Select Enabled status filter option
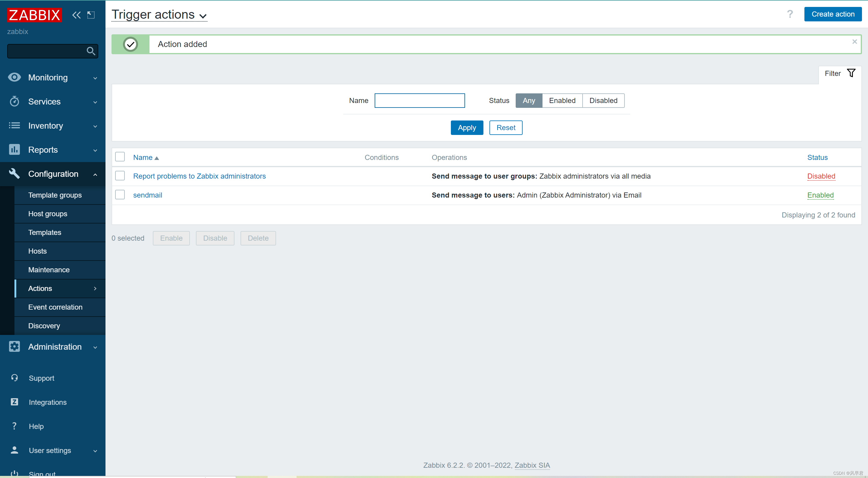Screen dimensions: 868x478 [562, 101]
